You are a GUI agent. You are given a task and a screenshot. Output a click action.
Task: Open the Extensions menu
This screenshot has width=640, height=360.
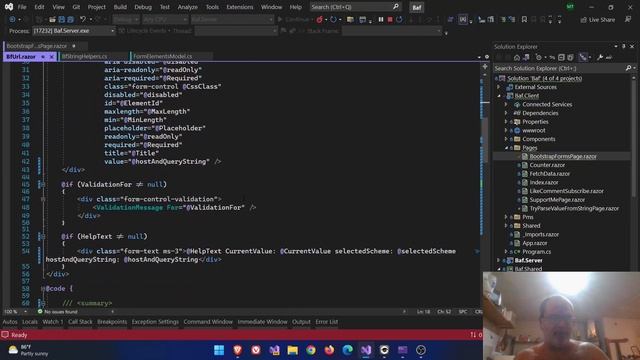240,7
